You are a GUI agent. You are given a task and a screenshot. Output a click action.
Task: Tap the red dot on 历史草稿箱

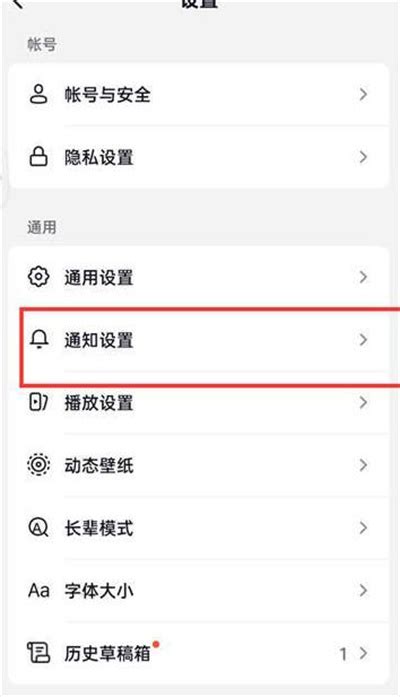click(x=156, y=645)
